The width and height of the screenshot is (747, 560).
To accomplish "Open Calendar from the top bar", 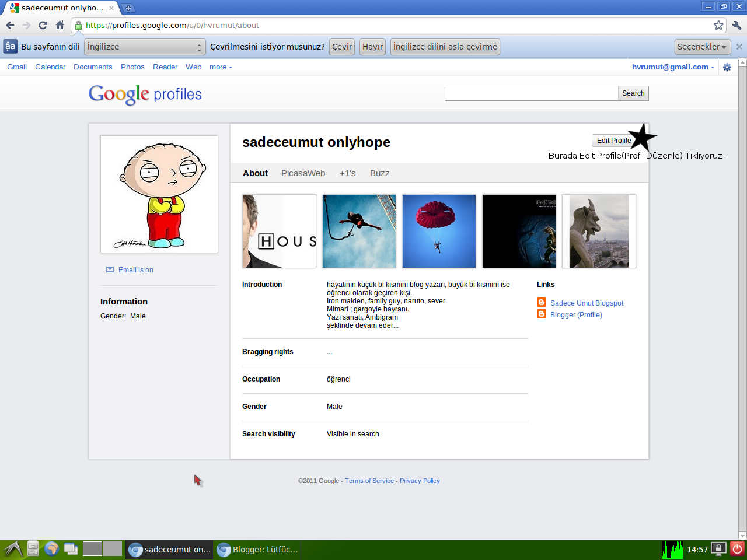I will tap(50, 67).
